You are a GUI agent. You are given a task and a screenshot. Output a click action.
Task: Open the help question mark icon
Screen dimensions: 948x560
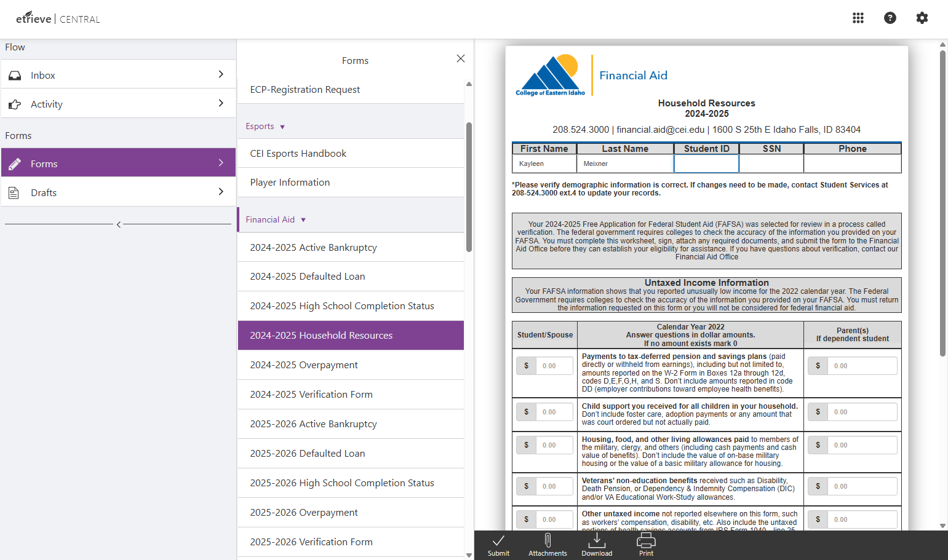tap(890, 18)
